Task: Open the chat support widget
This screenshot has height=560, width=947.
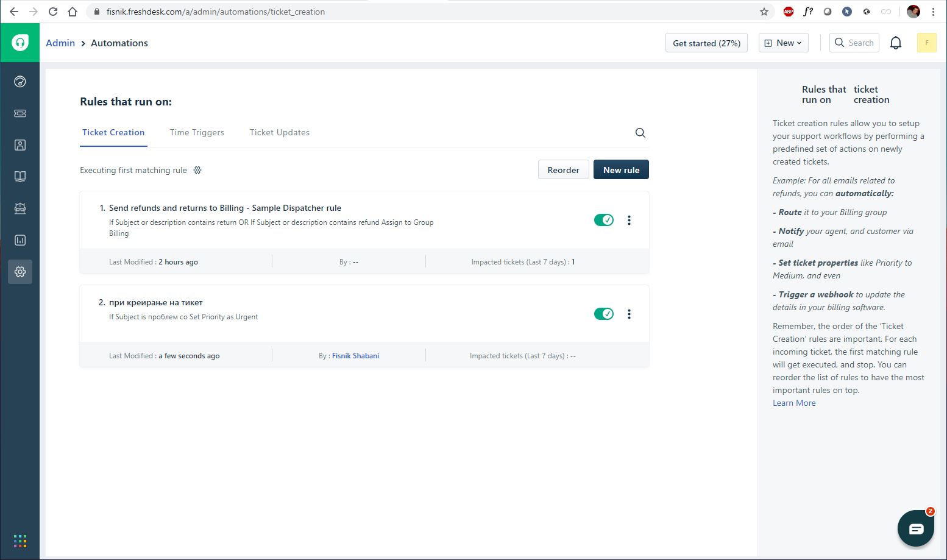Action: click(915, 528)
